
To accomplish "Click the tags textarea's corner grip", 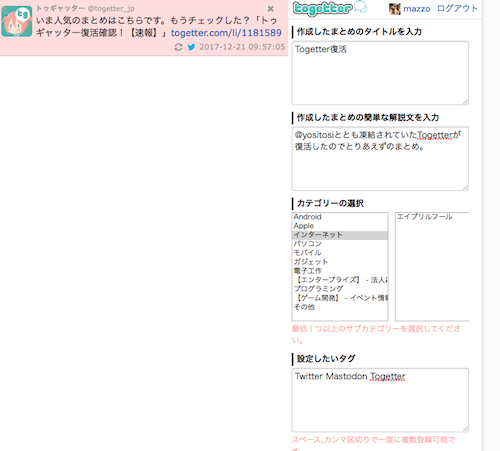I will coord(466,429).
